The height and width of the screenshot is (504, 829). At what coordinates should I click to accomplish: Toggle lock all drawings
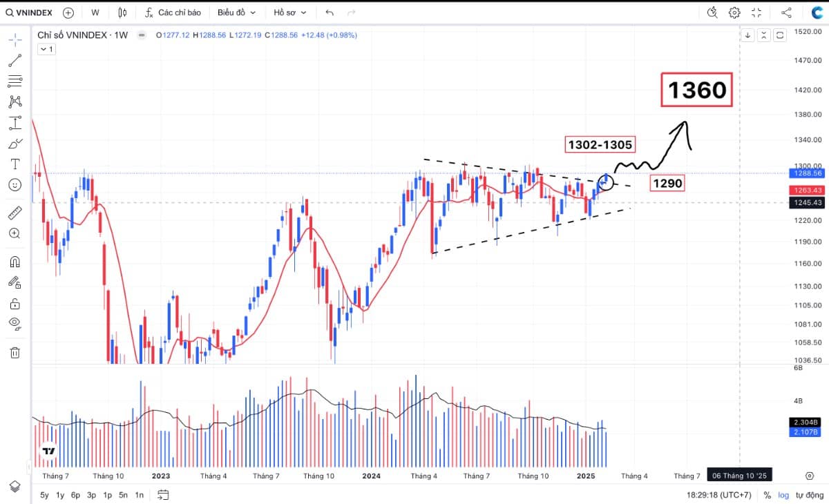pyautogui.click(x=15, y=303)
